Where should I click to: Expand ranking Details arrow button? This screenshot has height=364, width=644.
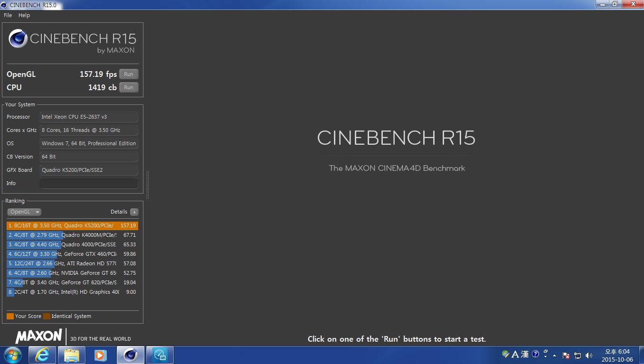coord(134,212)
